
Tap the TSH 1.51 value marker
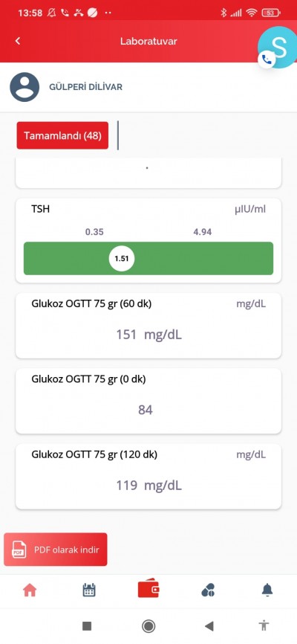pos(122,259)
